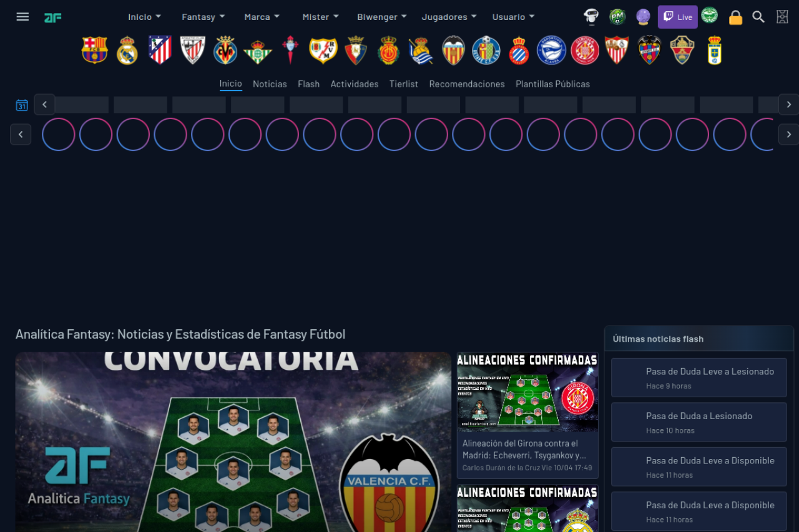Open the search magnifier icon
Screen dimensions: 799x532
(758, 17)
